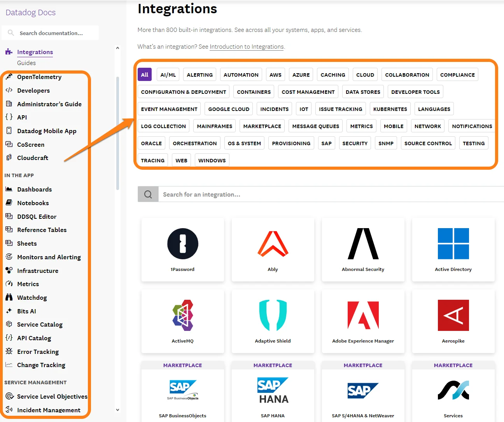The image size is (504, 422).
Task: Click the integration search magnifier button
Action: 148,194
